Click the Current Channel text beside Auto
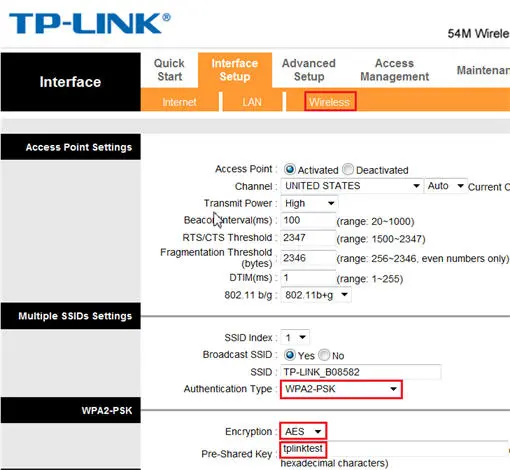 tap(489, 187)
